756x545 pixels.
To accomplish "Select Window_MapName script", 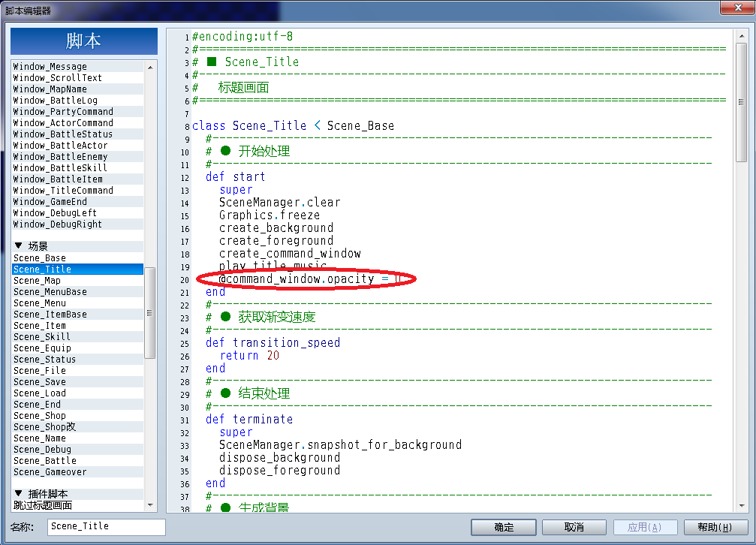I will coord(77,89).
